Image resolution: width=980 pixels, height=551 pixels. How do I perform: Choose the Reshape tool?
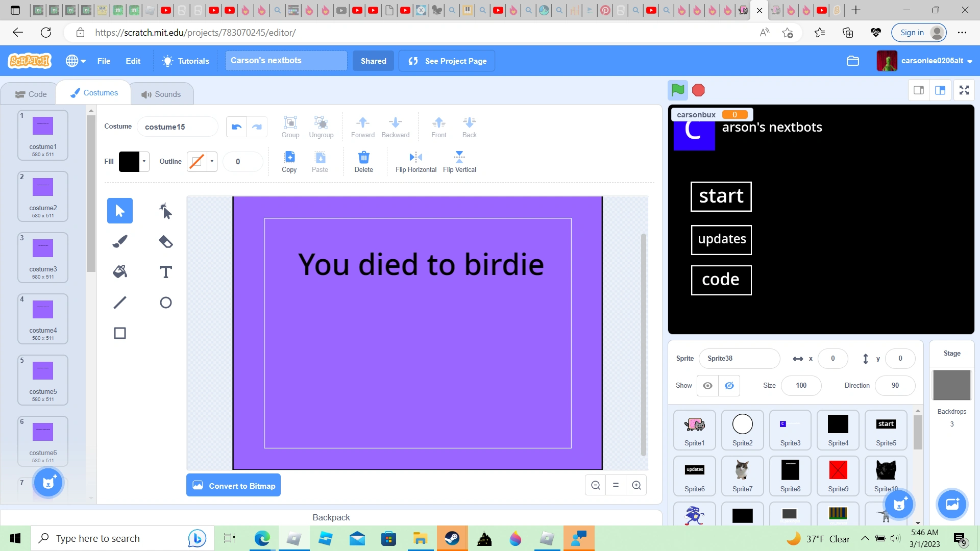[165, 211]
